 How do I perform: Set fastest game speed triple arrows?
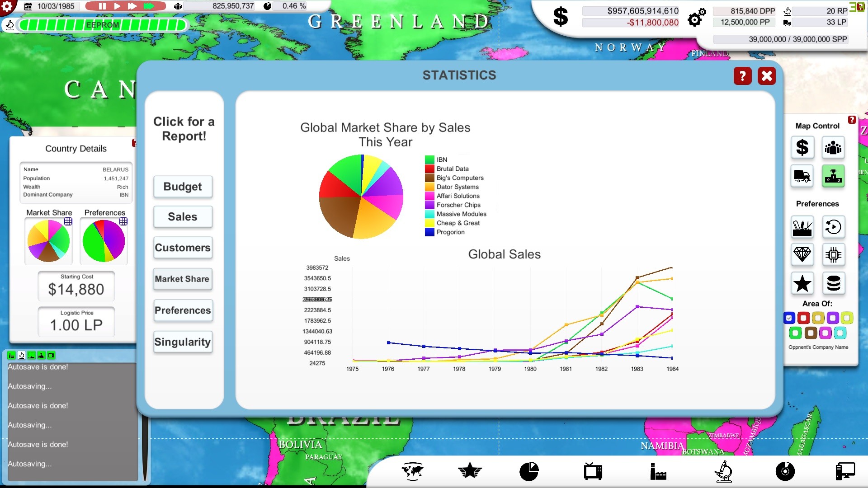[x=149, y=6]
